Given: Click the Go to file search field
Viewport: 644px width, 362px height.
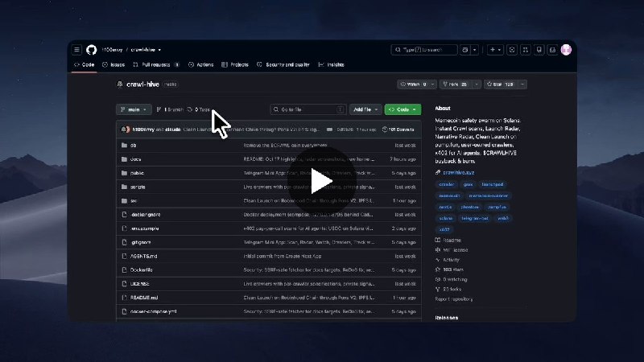Looking at the screenshot, I should (308, 109).
